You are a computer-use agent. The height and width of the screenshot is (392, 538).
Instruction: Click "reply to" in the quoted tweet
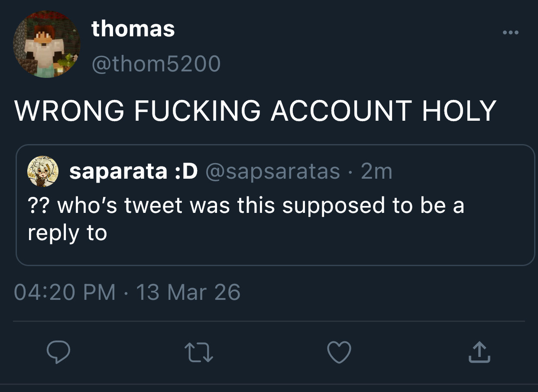click(67, 233)
